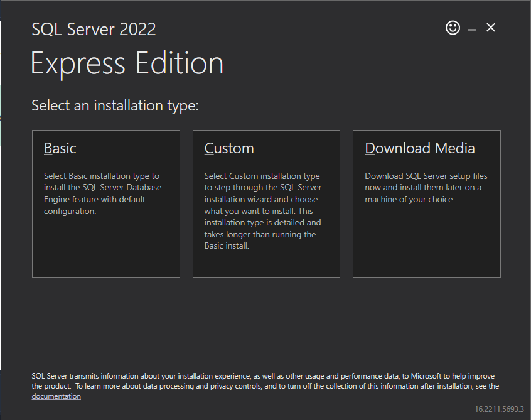Click the data privacy notice paragraph

pos(264,381)
